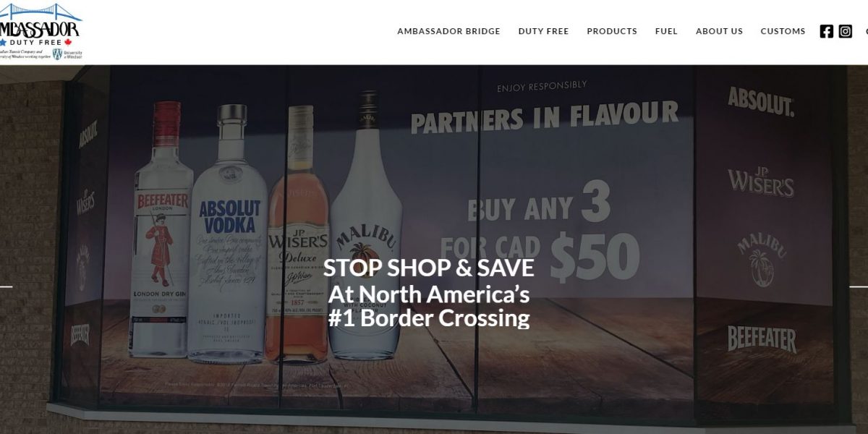The image size is (868, 434).
Task: Expand the About Us navigation menu
Action: [x=719, y=31]
